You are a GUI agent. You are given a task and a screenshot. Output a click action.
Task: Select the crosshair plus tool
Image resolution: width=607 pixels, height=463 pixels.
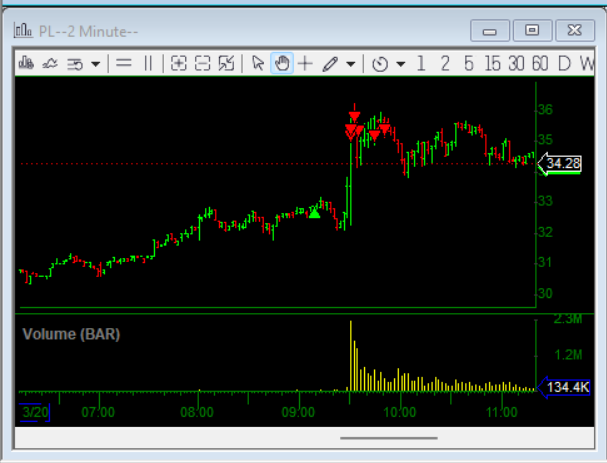coord(305,63)
